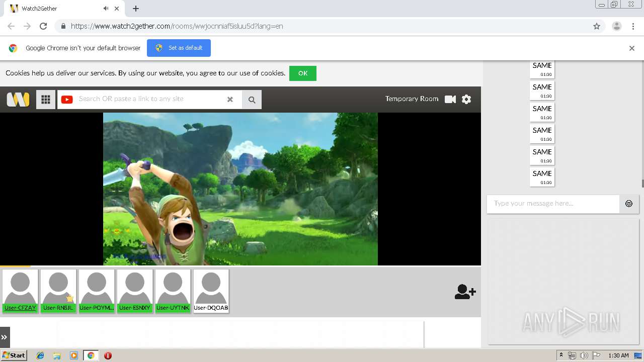
Task: Click the address bar URL
Action: (x=177, y=26)
